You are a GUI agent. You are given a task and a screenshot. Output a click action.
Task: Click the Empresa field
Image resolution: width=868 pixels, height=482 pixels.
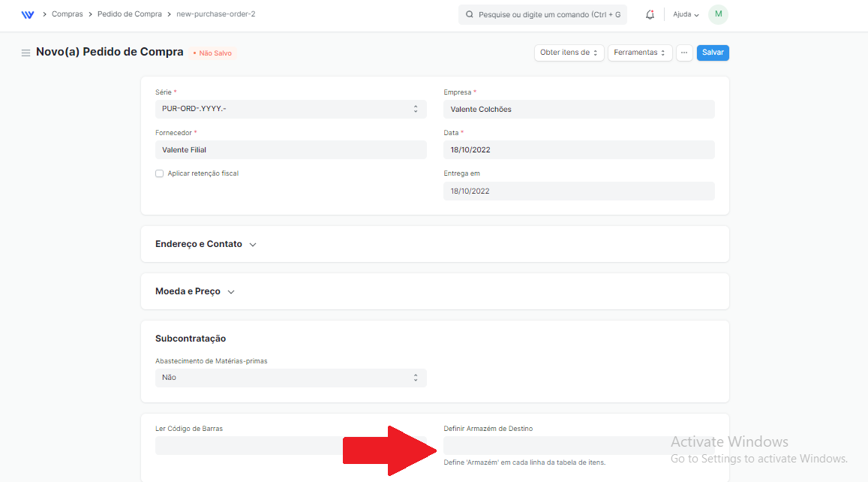[x=579, y=109]
